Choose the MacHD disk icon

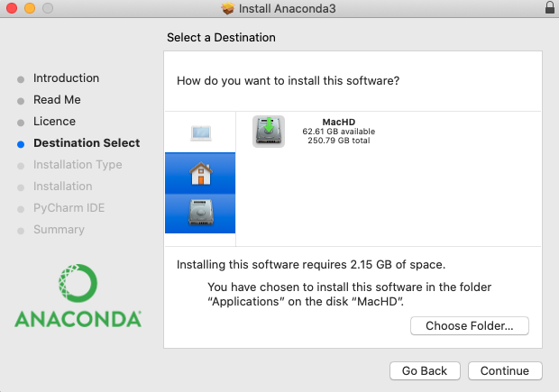(x=269, y=132)
